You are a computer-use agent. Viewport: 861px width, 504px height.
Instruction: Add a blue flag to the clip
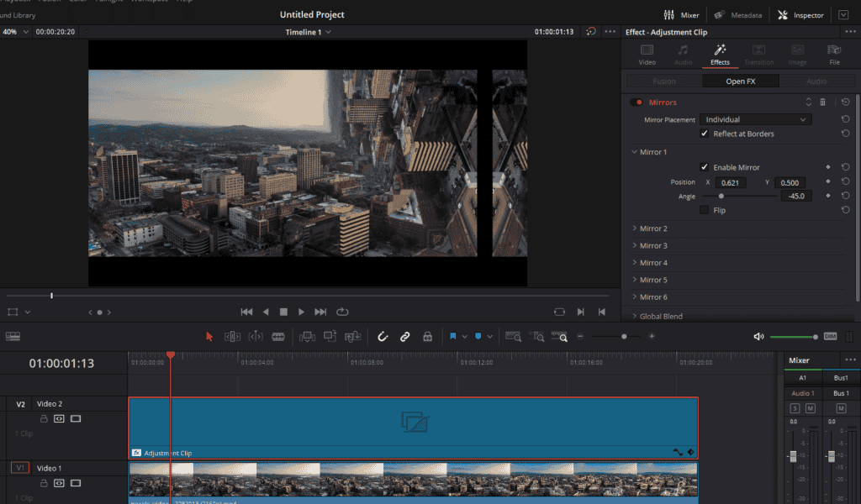453,336
